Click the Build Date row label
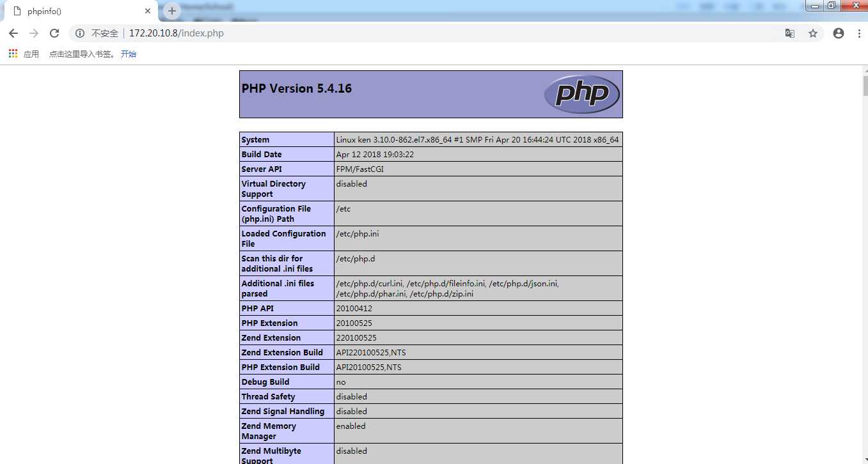Screen dimensions: 868x464 tap(262, 155)
